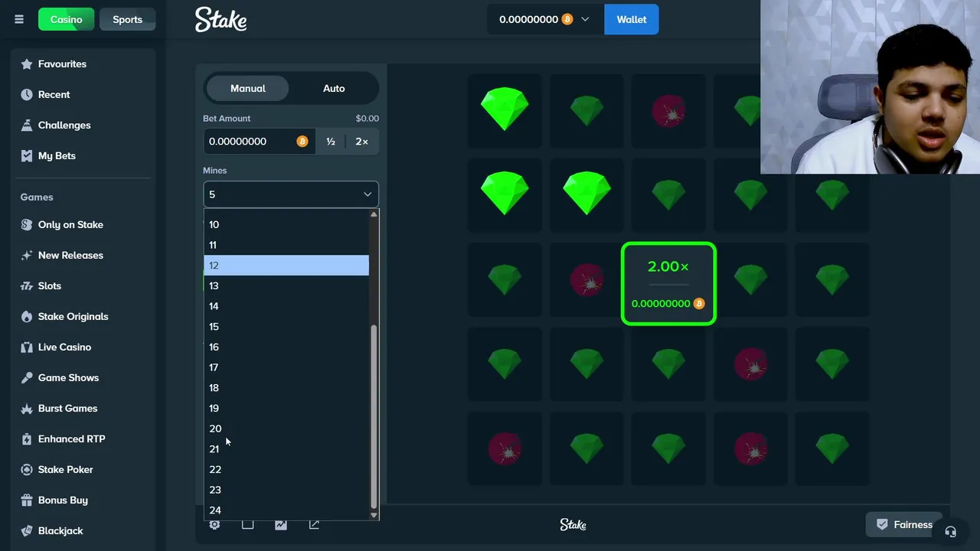Click the New Releases sparkle icon
The image size is (980, 551).
point(27,256)
